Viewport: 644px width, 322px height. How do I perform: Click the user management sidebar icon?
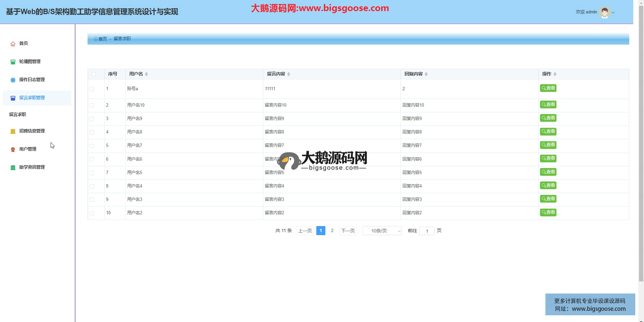pyautogui.click(x=13, y=150)
